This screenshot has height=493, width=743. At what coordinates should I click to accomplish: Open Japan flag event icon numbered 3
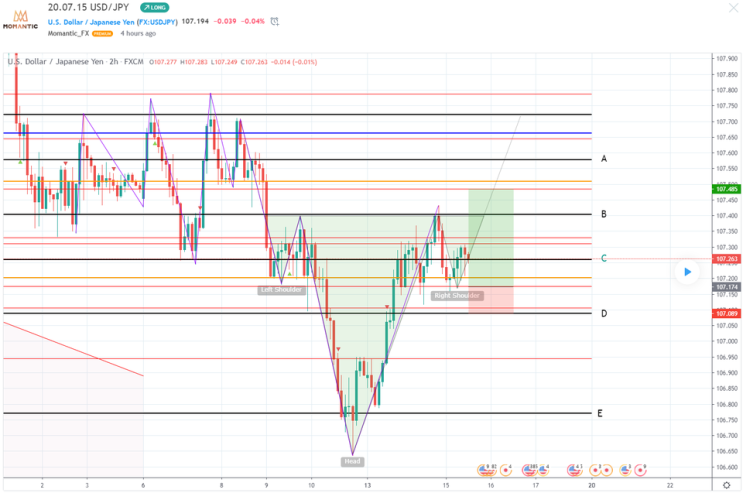coord(595,470)
